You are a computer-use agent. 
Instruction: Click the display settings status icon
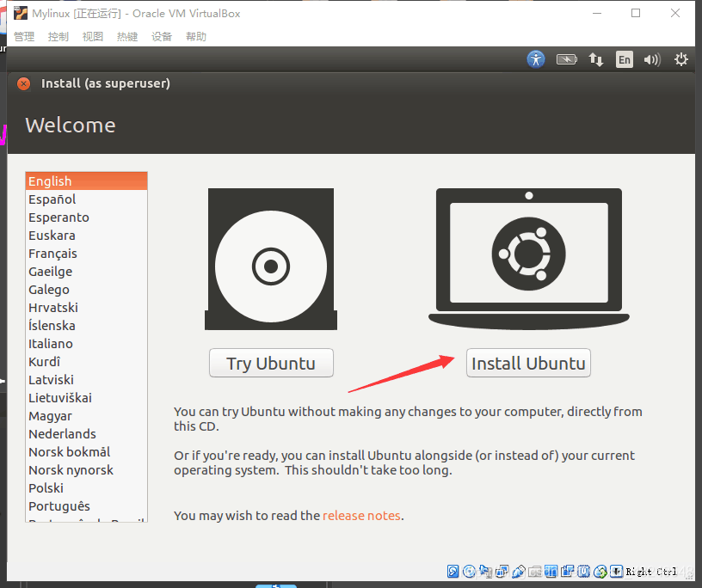coord(551,571)
